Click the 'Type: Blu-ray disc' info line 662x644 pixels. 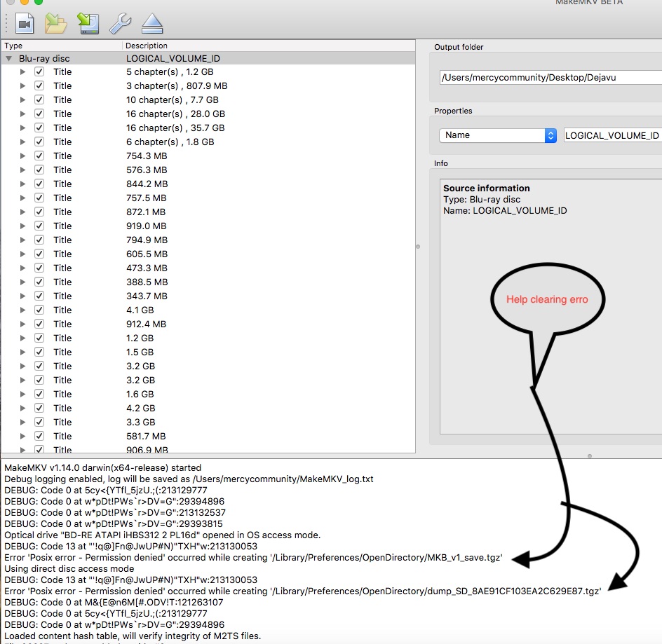click(482, 199)
